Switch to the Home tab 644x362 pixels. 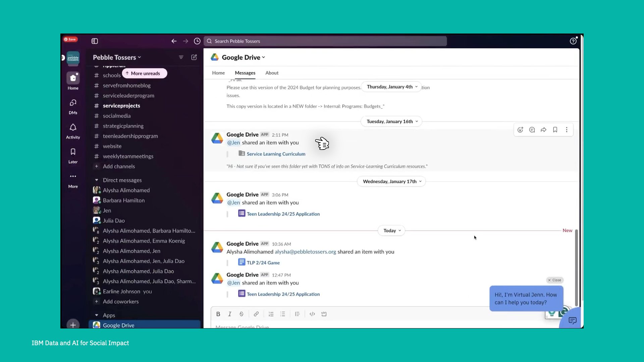coord(218,73)
